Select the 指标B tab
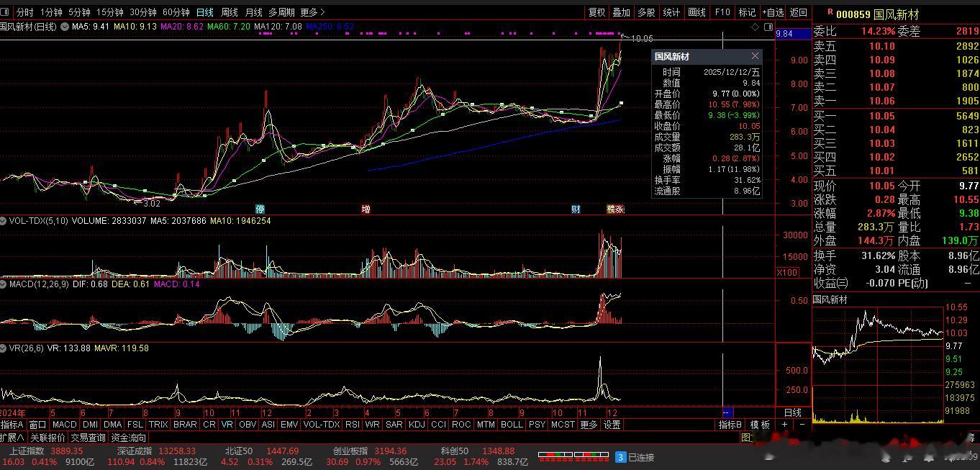Viewport: 980px width, 470px height. (x=731, y=425)
